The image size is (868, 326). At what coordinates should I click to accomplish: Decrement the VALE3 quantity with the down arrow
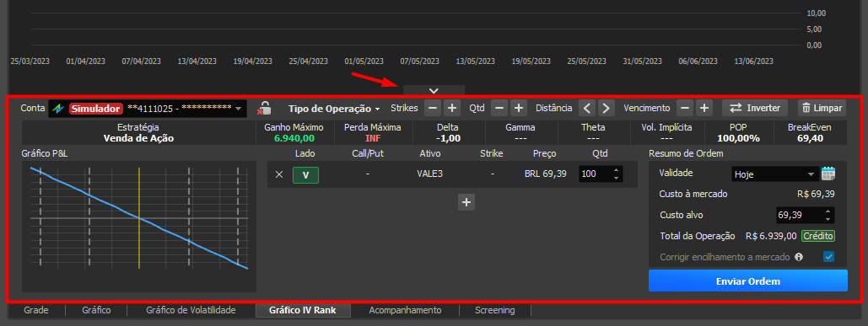coord(617,179)
